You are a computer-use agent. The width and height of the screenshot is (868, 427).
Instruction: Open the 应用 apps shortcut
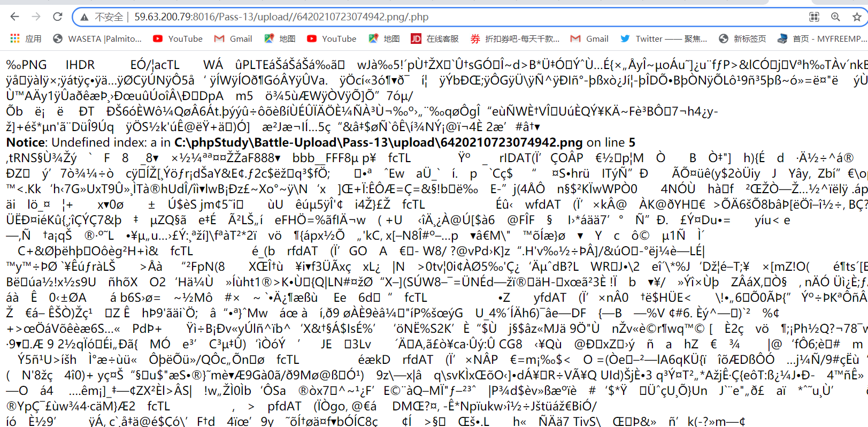tap(26, 39)
